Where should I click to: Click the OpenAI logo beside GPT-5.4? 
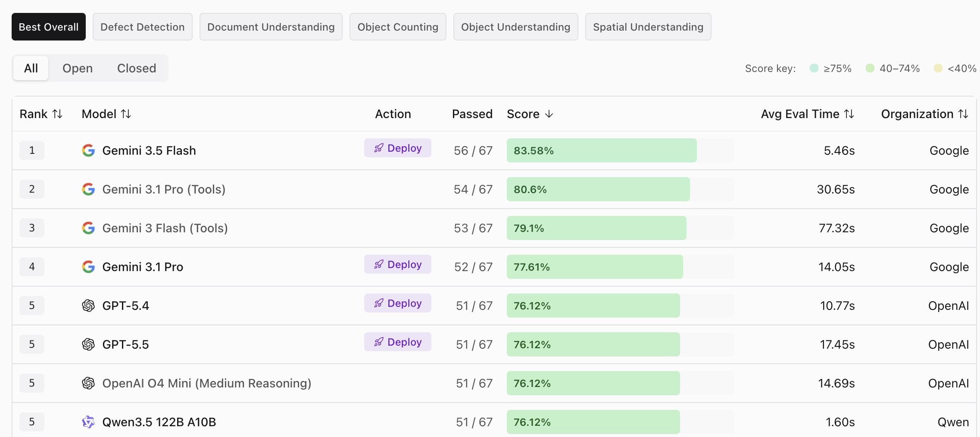click(88, 306)
